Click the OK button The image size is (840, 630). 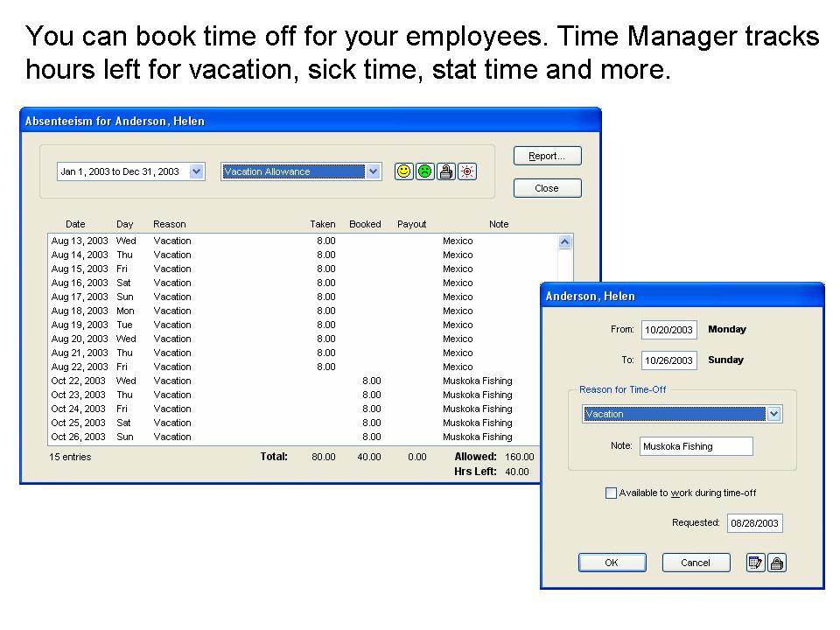(x=612, y=563)
